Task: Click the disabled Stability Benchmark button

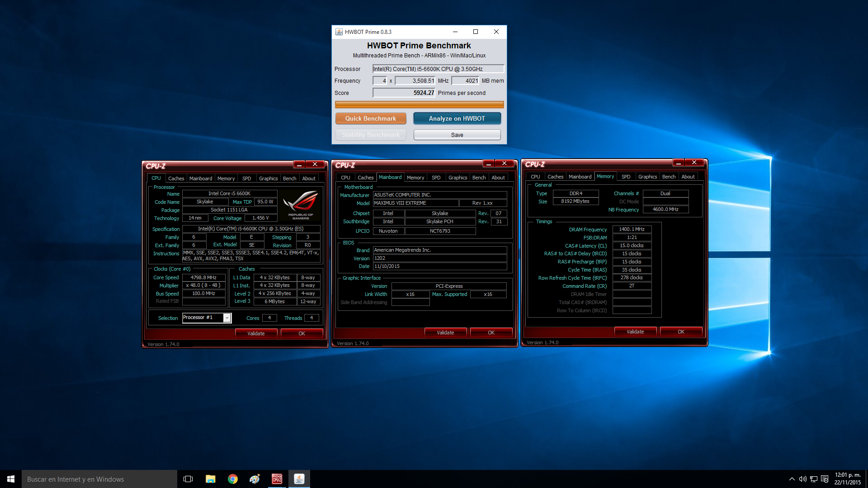Action: (x=371, y=135)
